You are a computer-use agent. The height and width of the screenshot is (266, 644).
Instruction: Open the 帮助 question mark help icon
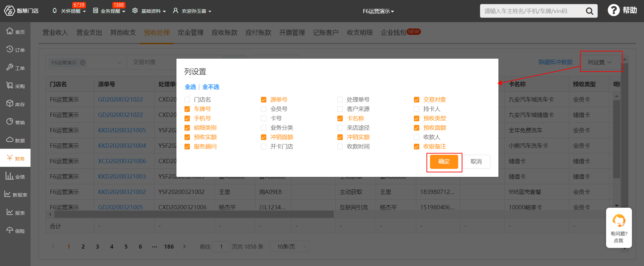pyautogui.click(x=613, y=10)
